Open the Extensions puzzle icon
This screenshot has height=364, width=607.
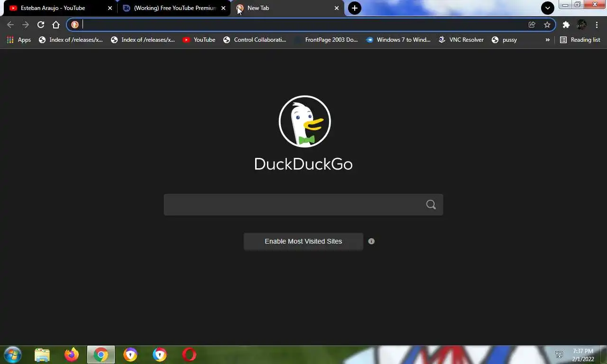566,25
